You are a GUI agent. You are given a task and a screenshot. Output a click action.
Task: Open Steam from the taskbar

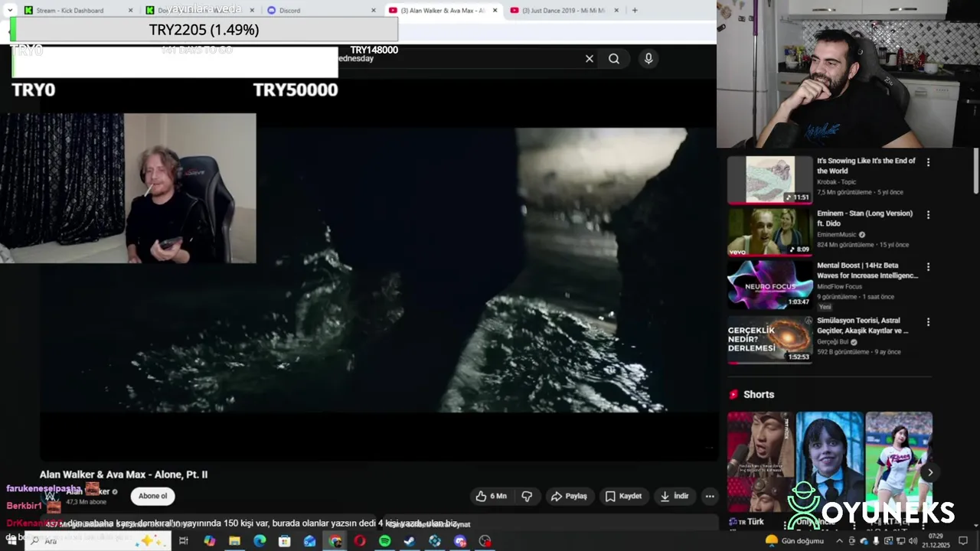tap(410, 541)
